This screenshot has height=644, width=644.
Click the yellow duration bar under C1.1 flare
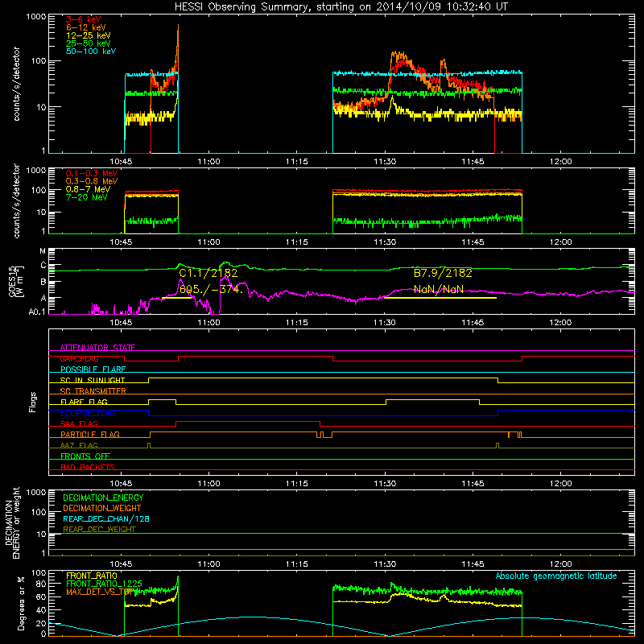(177, 298)
